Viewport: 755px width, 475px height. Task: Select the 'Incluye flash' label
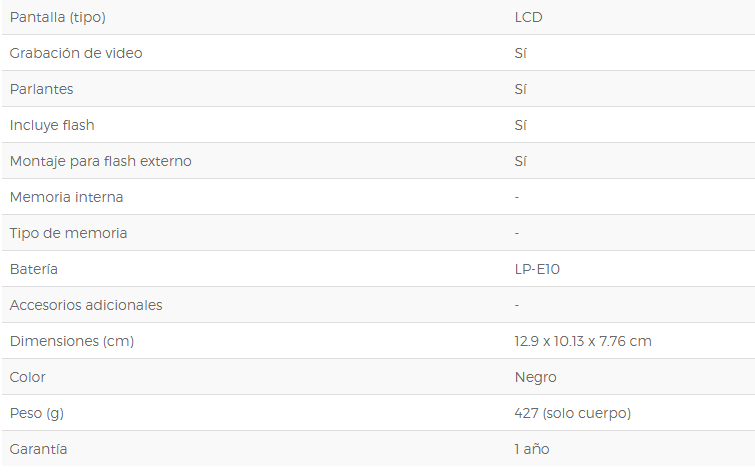point(52,125)
